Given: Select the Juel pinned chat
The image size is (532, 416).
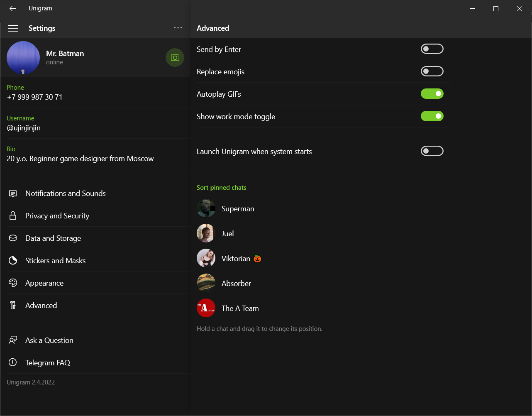Looking at the screenshot, I should [x=323, y=234].
